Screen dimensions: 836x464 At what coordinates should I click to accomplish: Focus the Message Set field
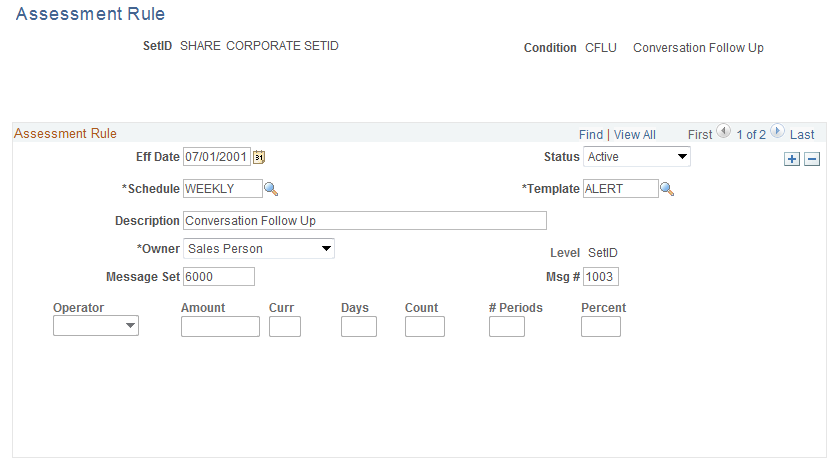(x=219, y=277)
